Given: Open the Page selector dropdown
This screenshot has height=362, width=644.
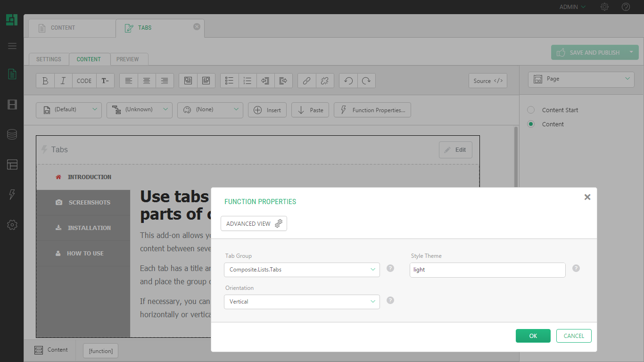Looking at the screenshot, I should [x=581, y=79].
